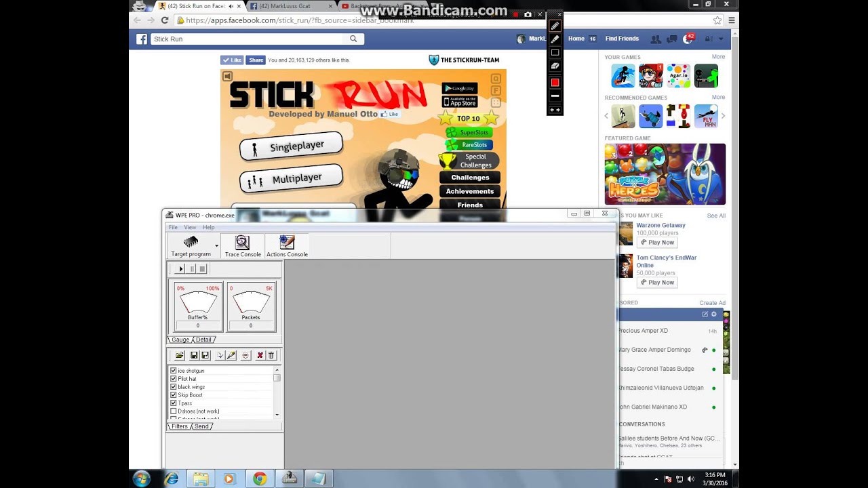
Task: Uncheck the Tpass filter
Action: 174,403
